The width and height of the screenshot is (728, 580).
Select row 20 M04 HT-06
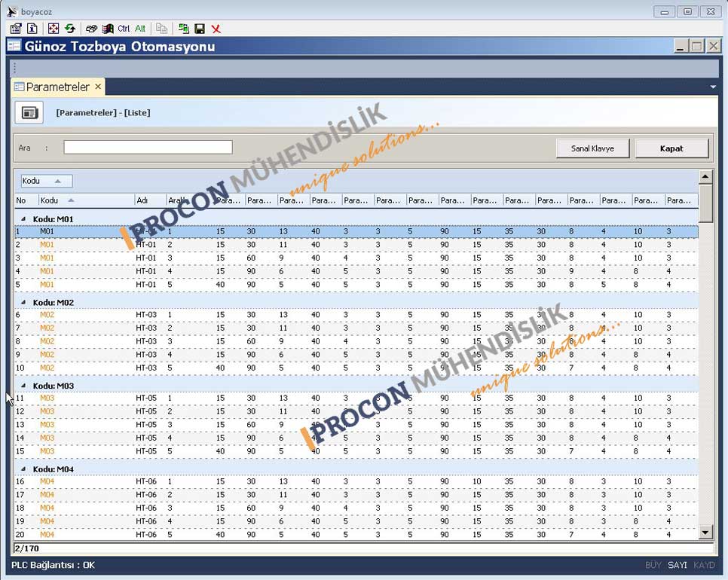point(356,535)
